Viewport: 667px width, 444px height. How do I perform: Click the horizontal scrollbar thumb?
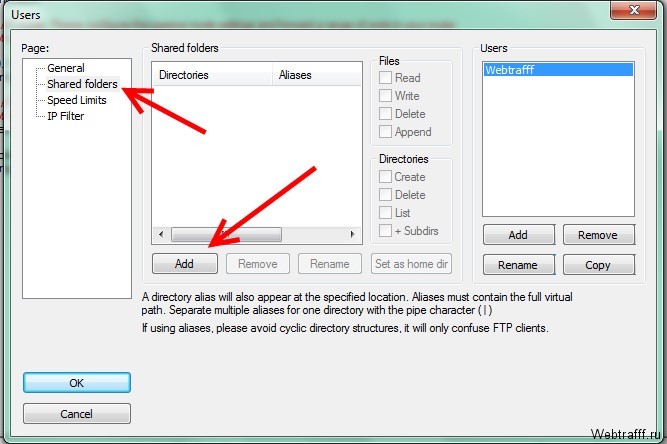226,234
